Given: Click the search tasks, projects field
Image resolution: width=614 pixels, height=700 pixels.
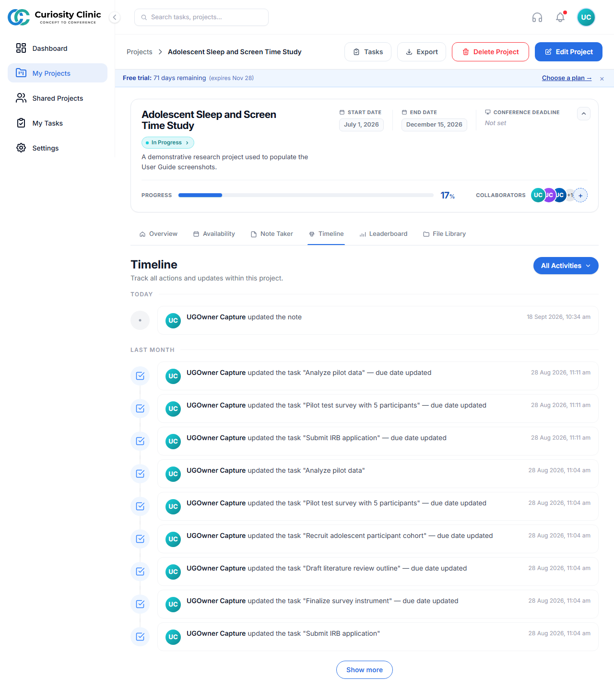Looking at the screenshot, I should pyautogui.click(x=201, y=17).
